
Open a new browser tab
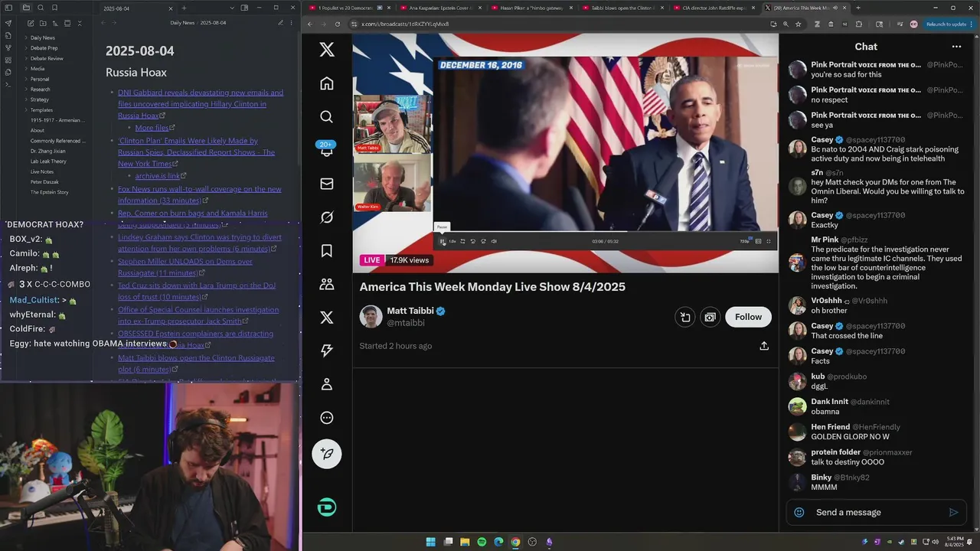(x=857, y=8)
